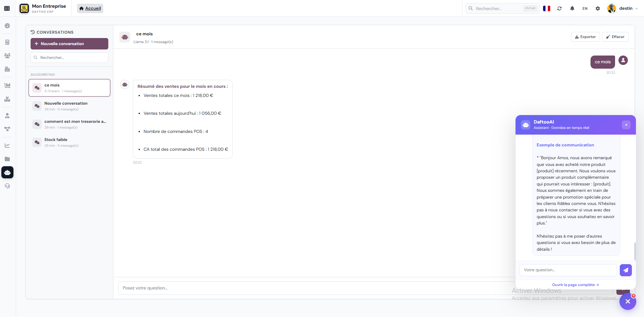Open the notifications bell
The image size is (644, 317).
(572, 8)
